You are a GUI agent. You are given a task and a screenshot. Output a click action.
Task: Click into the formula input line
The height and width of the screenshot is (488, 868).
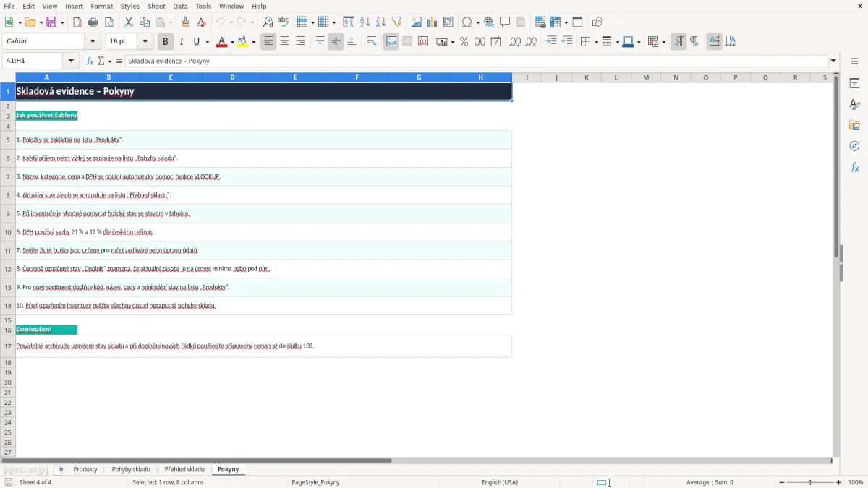[476, 61]
